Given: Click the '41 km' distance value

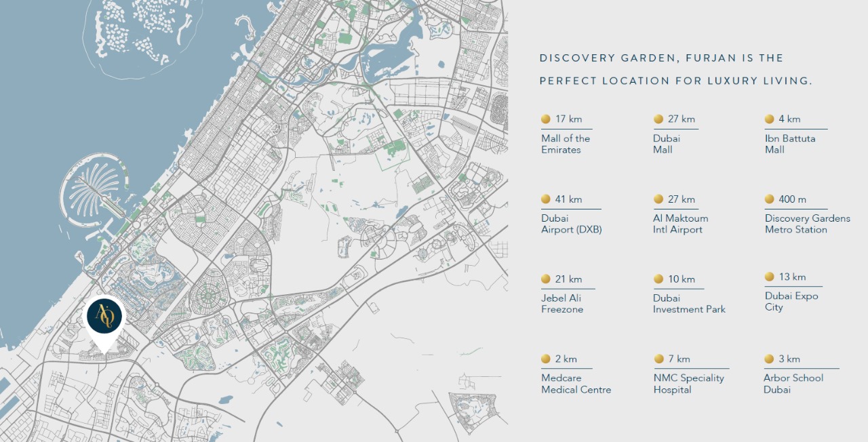Looking at the screenshot, I should point(569,199).
